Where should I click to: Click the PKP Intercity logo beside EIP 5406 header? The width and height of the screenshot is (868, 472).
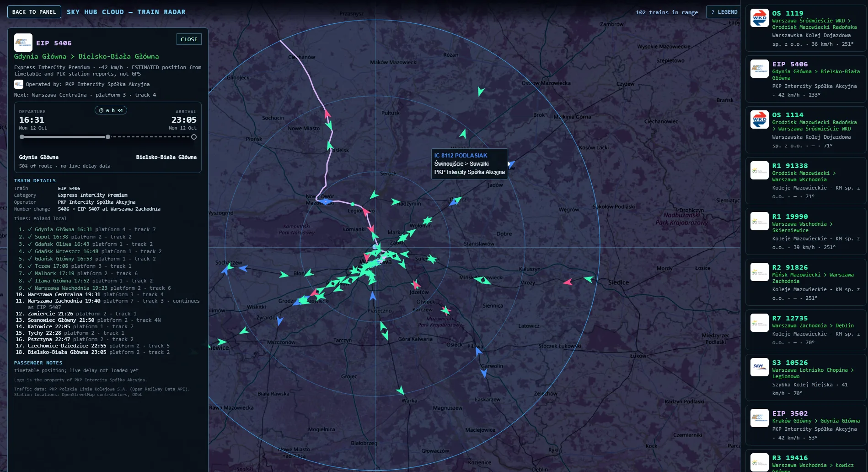click(23, 43)
